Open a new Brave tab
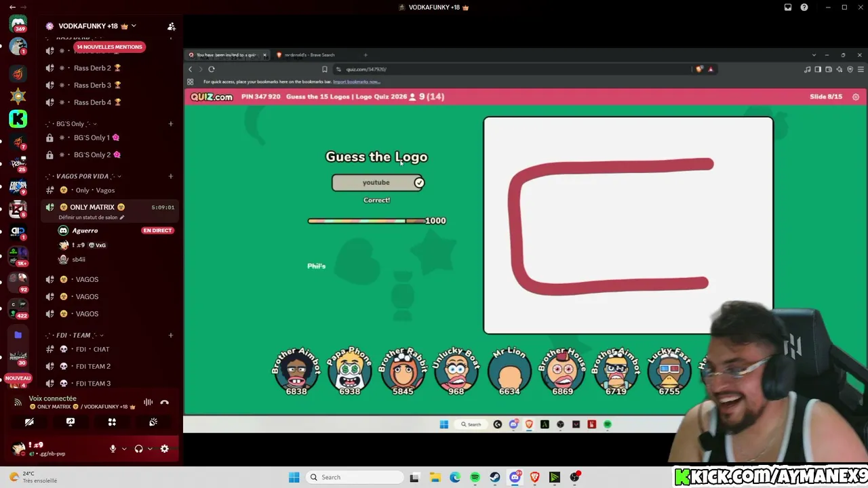Screen dimensions: 868x488 [366, 55]
